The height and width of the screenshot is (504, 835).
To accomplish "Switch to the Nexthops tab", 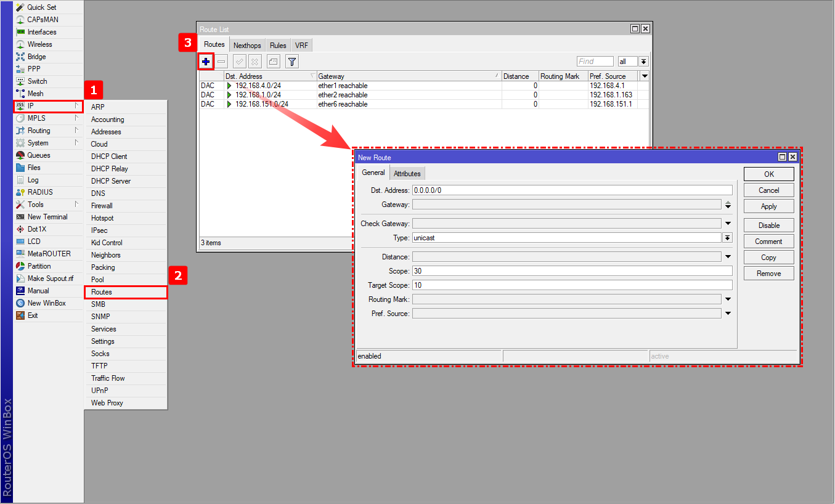I will 247,46.
